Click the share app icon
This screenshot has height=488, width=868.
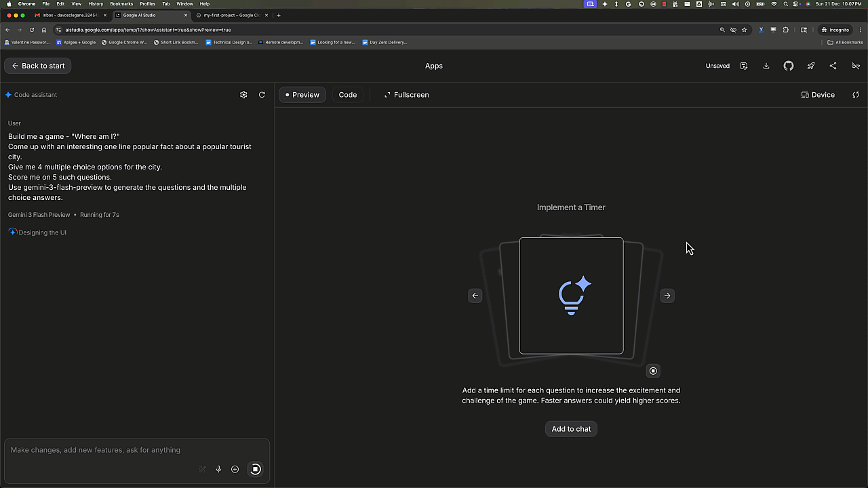coord(833,66)
